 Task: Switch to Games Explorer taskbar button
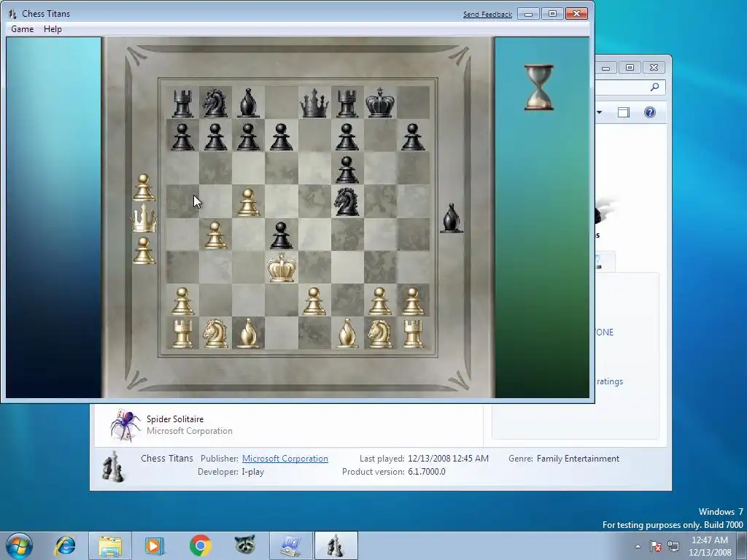(290, 545)
